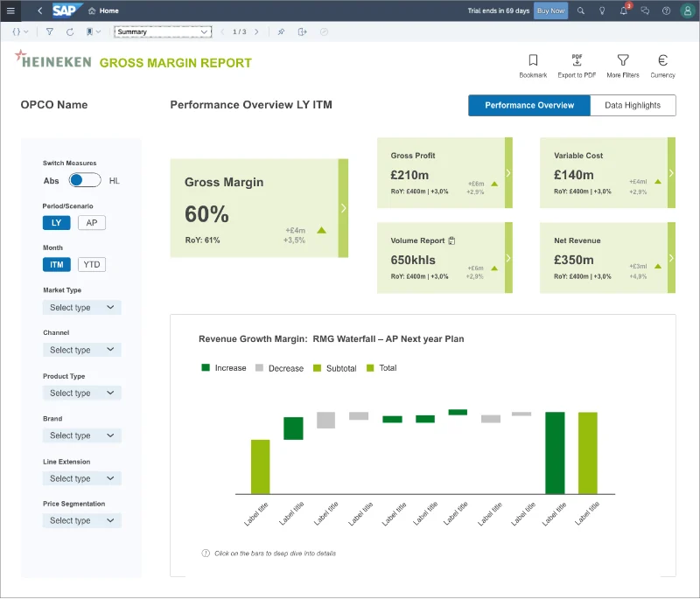Expand the Channel dropdown
700x599 pixels.
(x=82, y=350)
